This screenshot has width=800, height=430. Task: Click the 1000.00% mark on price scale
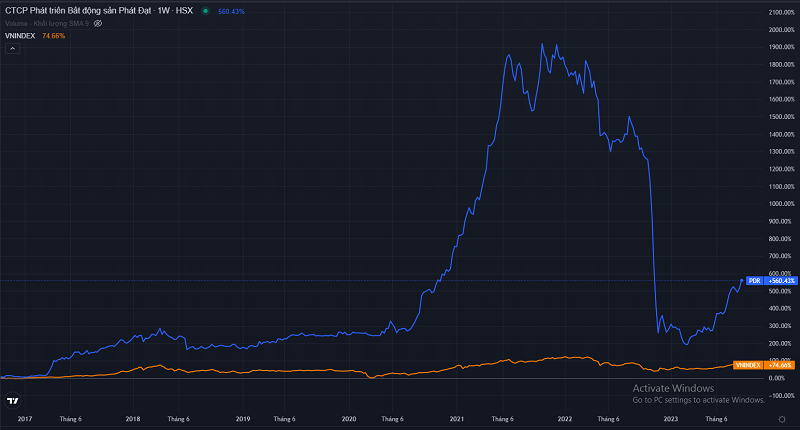[781, 204]
